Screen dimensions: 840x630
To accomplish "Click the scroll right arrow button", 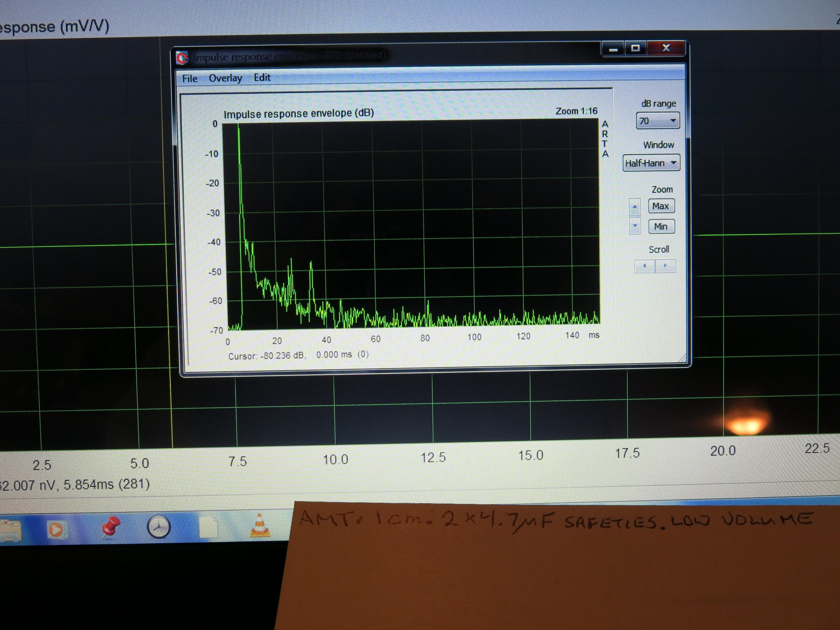I will (665, 265).
